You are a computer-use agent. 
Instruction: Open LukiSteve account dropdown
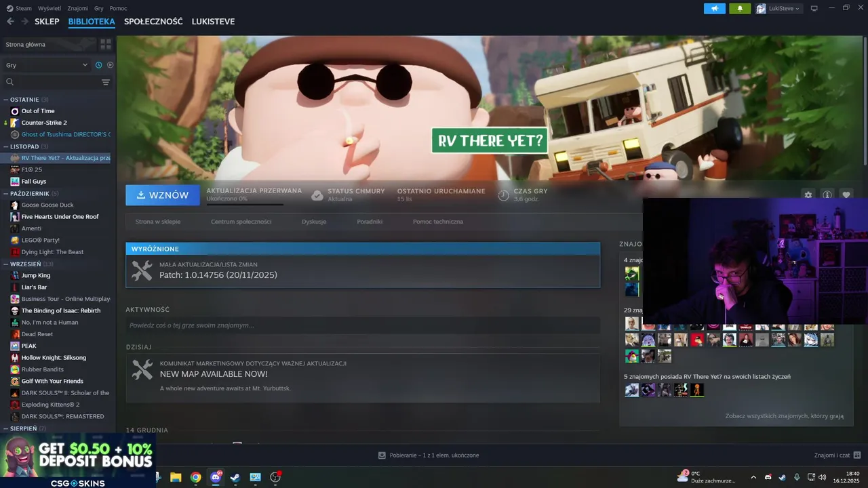778,8
